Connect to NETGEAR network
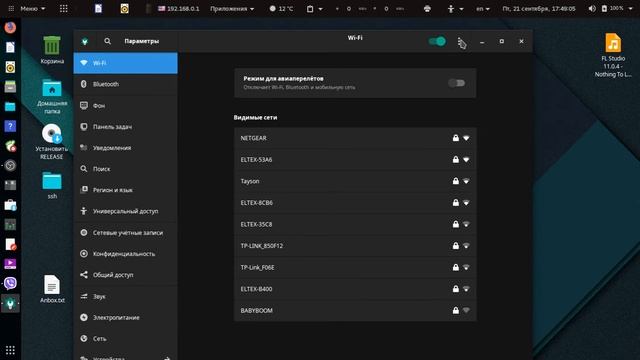The height and width of the screenshot is (360, 640). tap(355, 138)
